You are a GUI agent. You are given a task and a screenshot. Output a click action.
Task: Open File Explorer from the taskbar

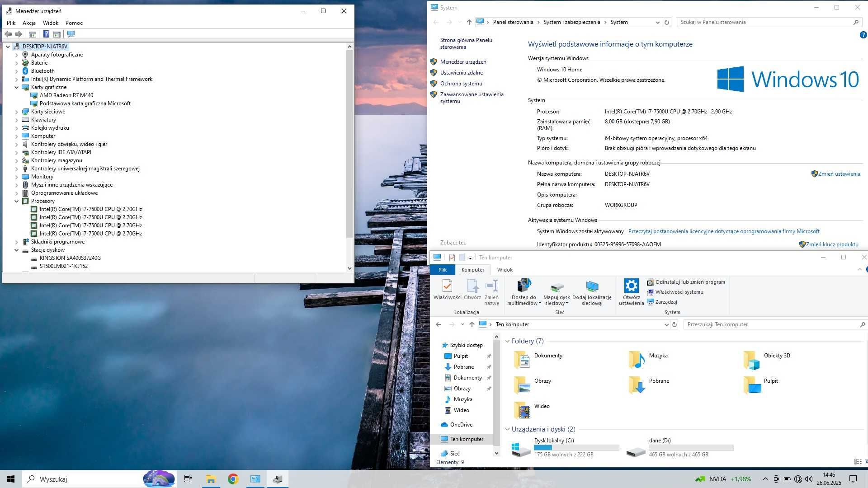point(211,479)
